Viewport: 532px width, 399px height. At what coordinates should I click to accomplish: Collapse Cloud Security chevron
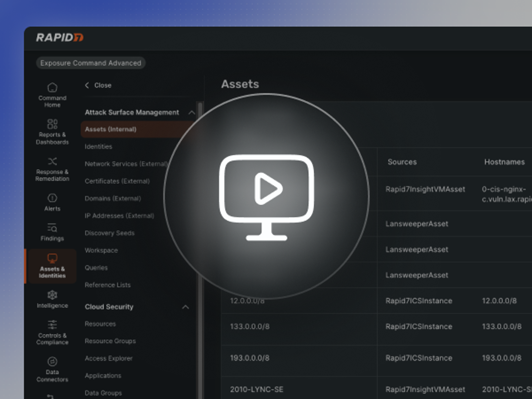pyautogui.click(x=185, y=307)
